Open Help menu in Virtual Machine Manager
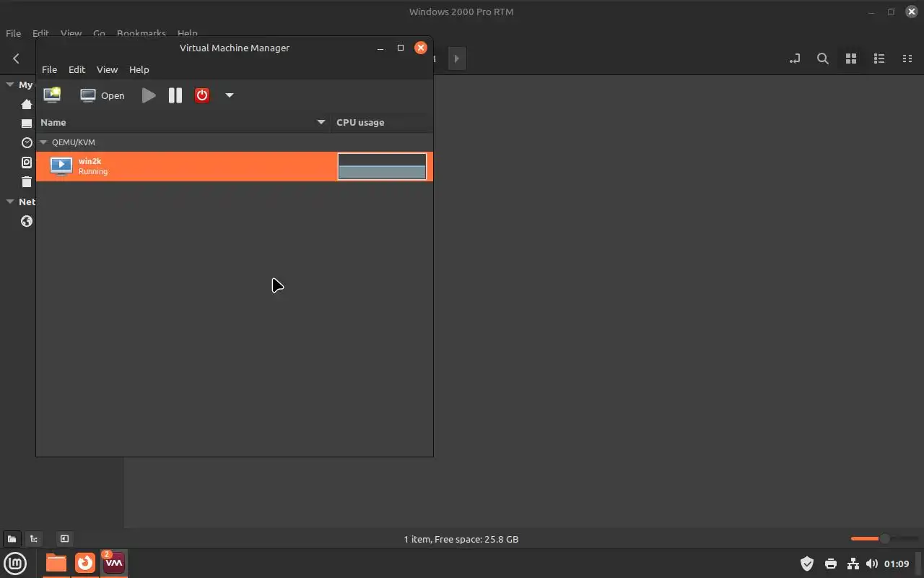The image size is (924, 578). [x=139, y=69]
